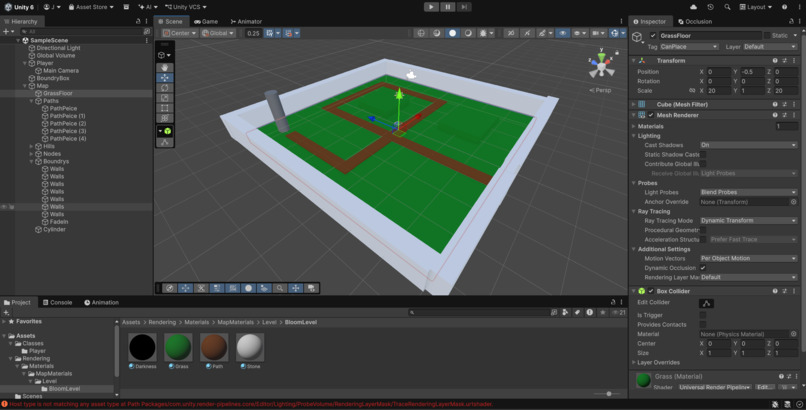Screen dimensions: 806x410
Task: Open the global Search magnifier icon
Action: click(727, 7)
